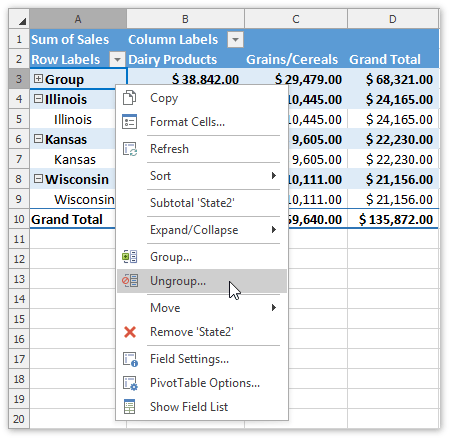Open the Sort submenu arrow
This screenshot has height=441, width=452.
click(x=274, y=176)
